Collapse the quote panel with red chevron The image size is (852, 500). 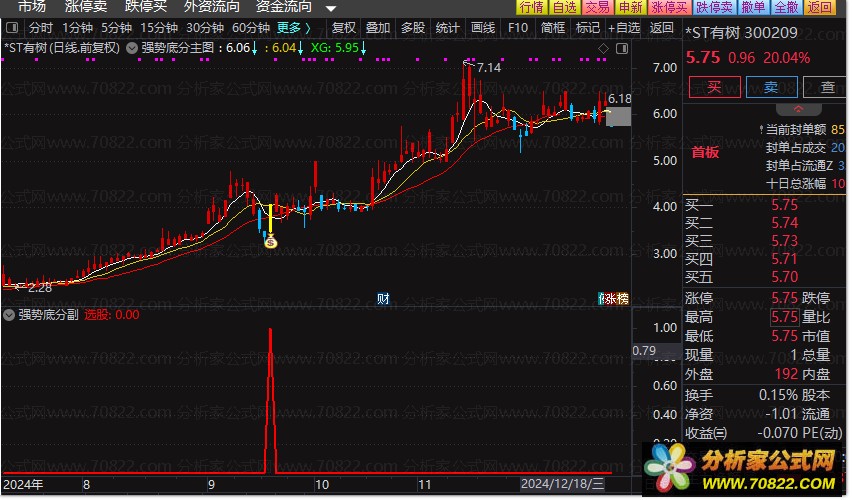798,110
